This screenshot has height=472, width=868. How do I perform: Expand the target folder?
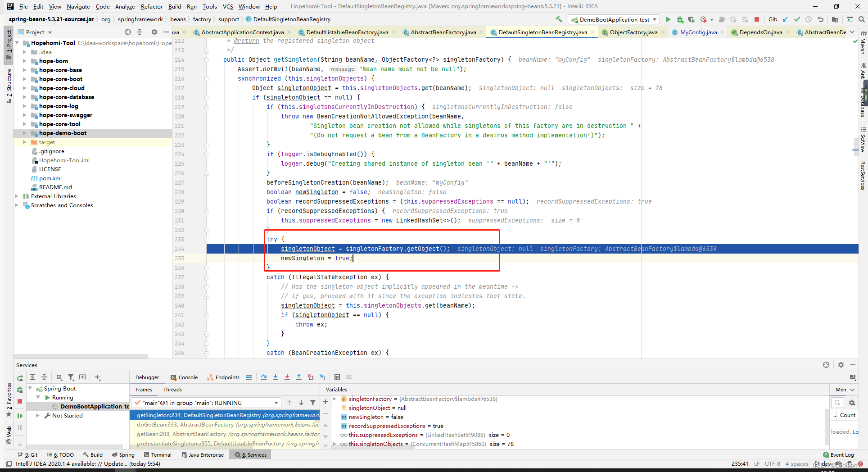click(x=25, y=142)
